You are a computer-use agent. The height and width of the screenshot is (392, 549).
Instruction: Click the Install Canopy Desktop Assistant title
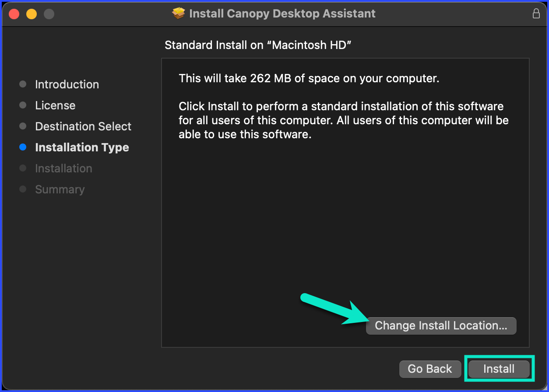click(282, 14)
